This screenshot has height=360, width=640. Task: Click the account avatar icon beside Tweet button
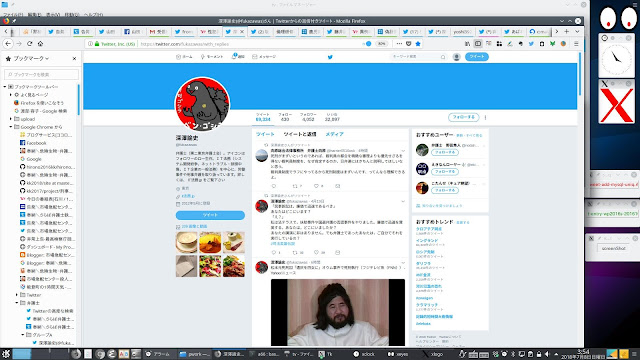(x=457, y=57)
